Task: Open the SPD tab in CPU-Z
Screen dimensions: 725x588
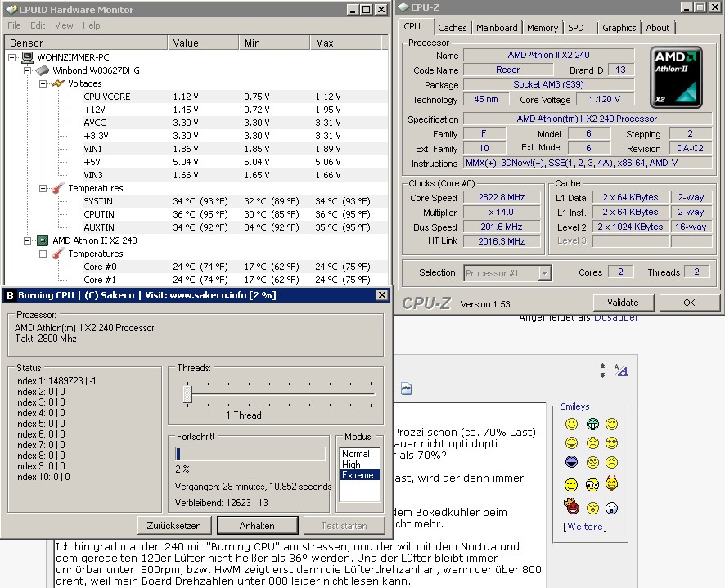Action: click(576, 28)
